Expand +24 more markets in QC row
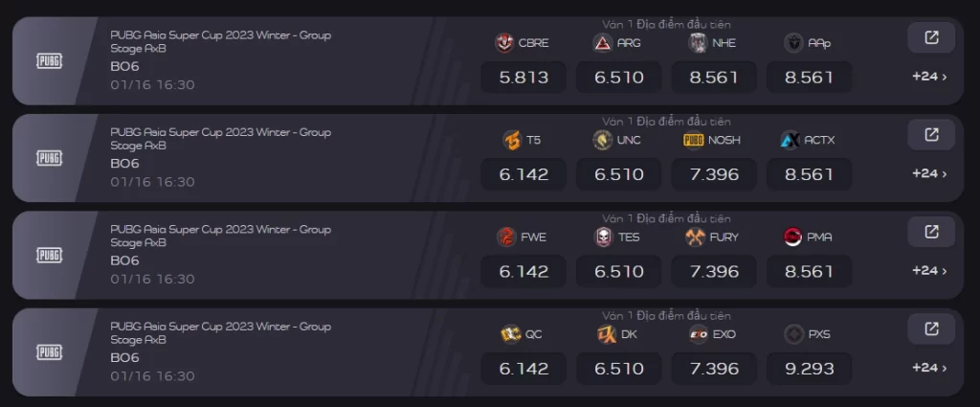Image resolution: width=980 pixels, height=407 pixels. tap(929, 369)
